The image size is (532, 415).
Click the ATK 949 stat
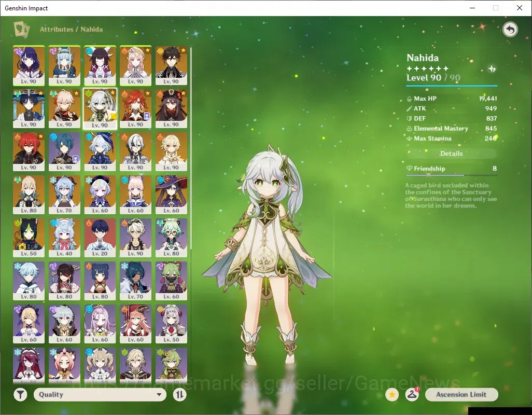(452, 108)
